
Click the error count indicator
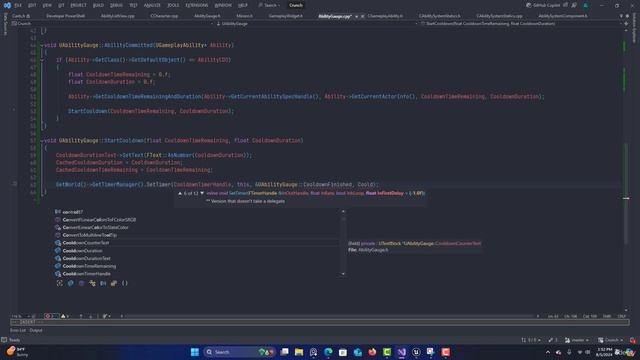pyautogui.click(x=51, y=316)
